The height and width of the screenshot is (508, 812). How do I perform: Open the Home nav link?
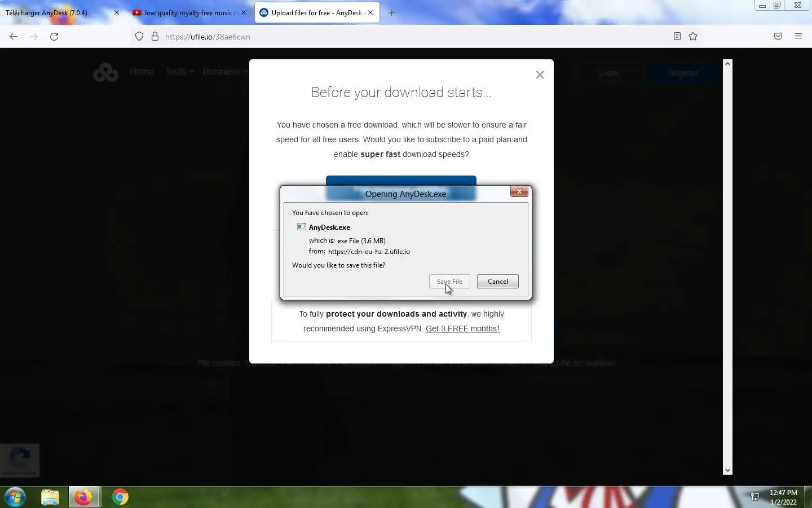tap(142, 72)
